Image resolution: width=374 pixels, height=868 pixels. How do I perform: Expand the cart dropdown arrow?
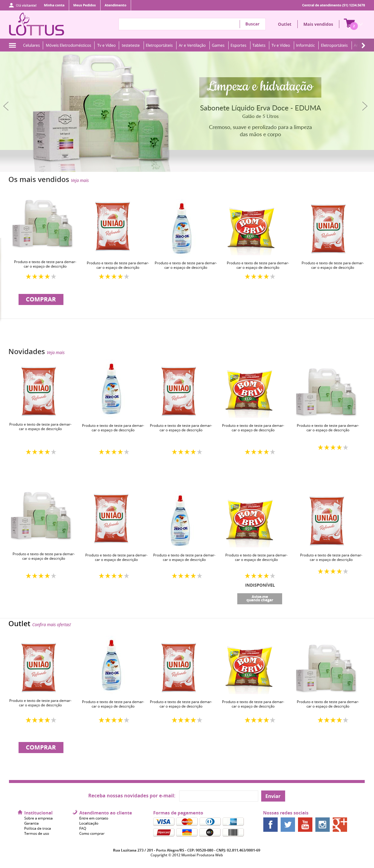[x=361, y=24]
